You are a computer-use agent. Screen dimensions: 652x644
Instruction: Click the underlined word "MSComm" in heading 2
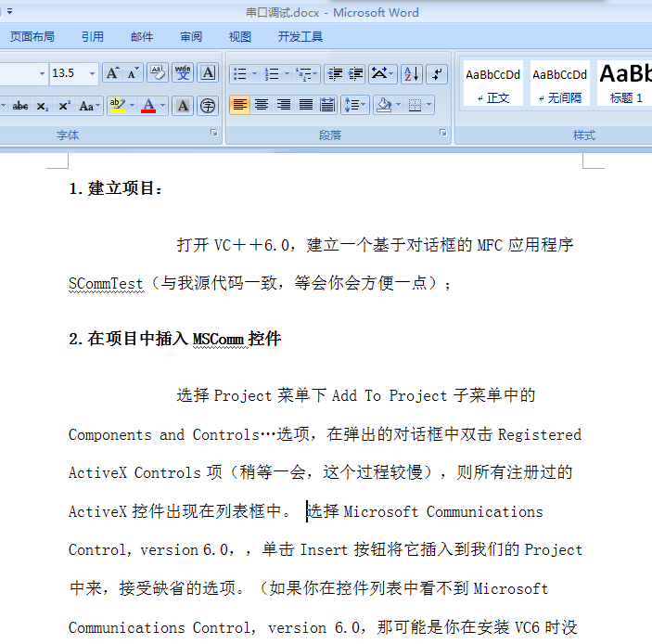219,339
